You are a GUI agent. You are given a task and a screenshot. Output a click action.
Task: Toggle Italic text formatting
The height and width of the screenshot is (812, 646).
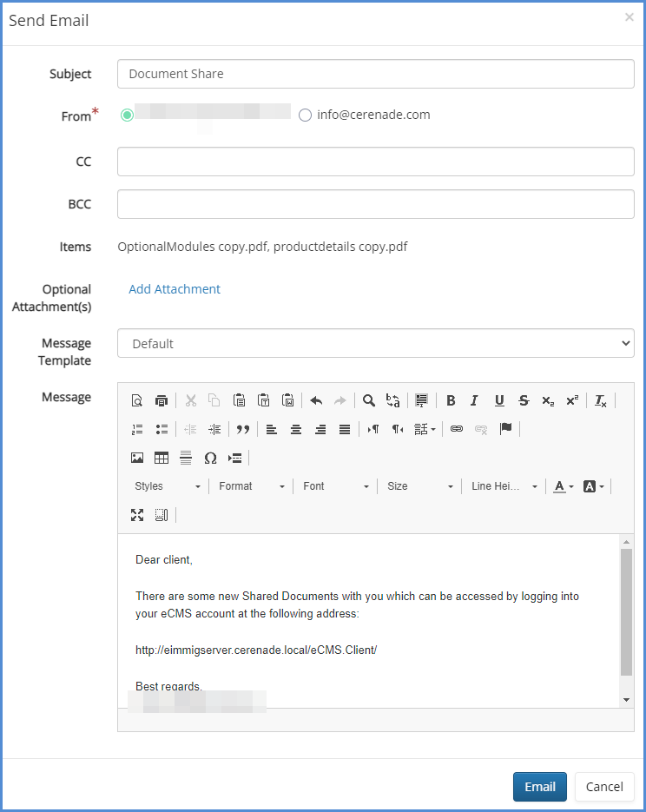(x=474, y=400)
